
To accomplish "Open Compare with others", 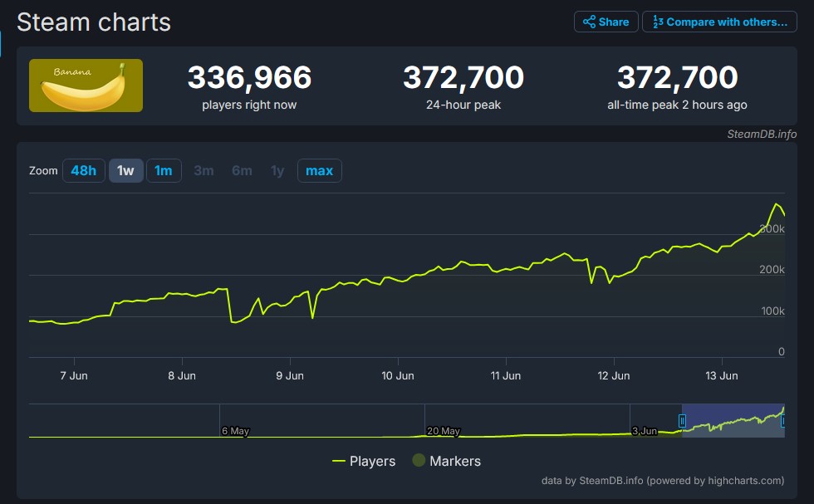I will [x=719, y=22].
